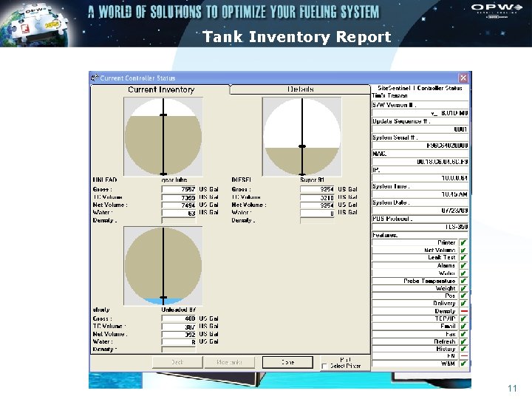Click the DIESEL empty Density field
The image size is (532, 399).
[x=317, y=220]
